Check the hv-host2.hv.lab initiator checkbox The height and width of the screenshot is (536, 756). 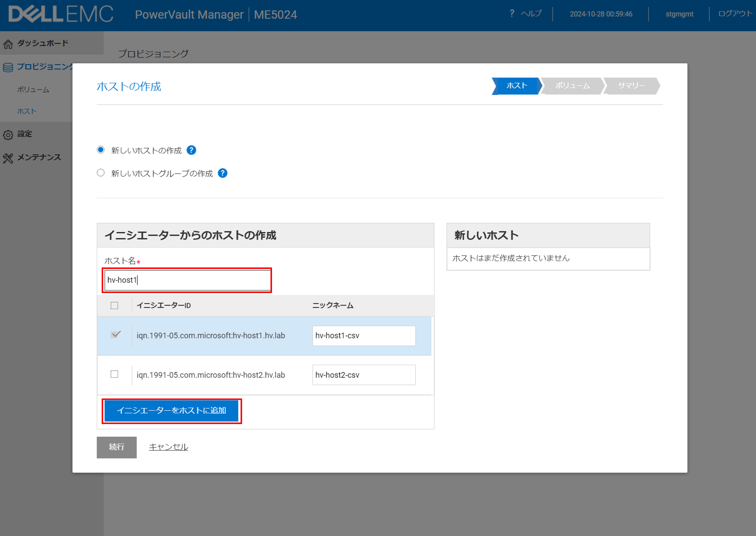click(x=114, y=374)
